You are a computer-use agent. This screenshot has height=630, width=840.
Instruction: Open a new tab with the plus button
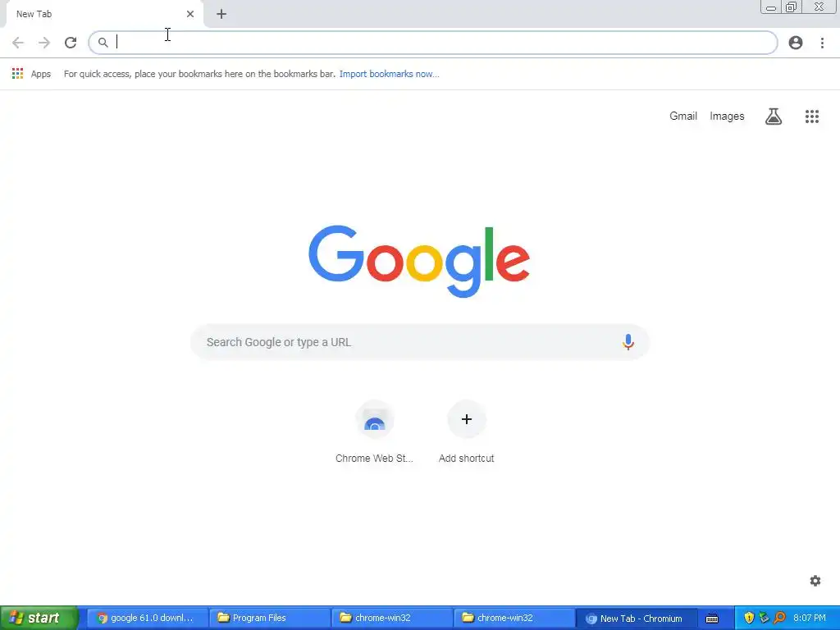click(x=221, y=15)
